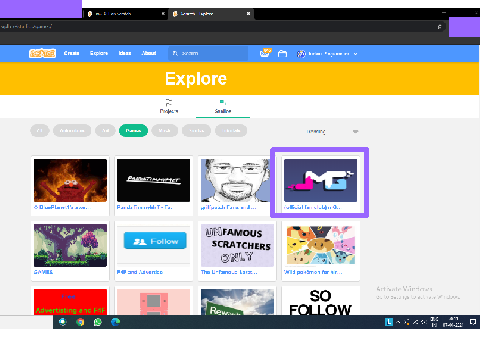Open Google Chrome from the taskbar
Viewport: 480px width, 360px height.
tap(80, 322)
